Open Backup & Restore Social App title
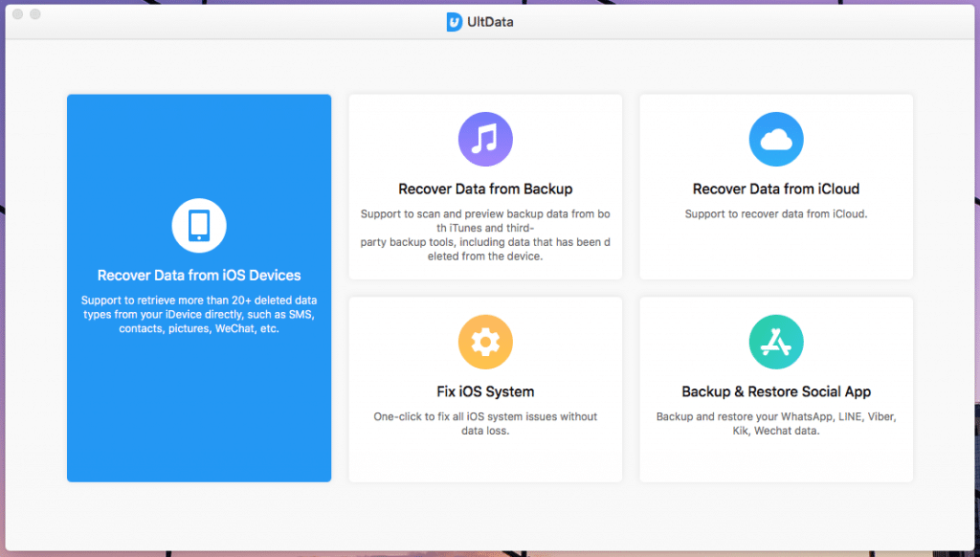Viewport: 980px width, 557px height. [775, 391]
